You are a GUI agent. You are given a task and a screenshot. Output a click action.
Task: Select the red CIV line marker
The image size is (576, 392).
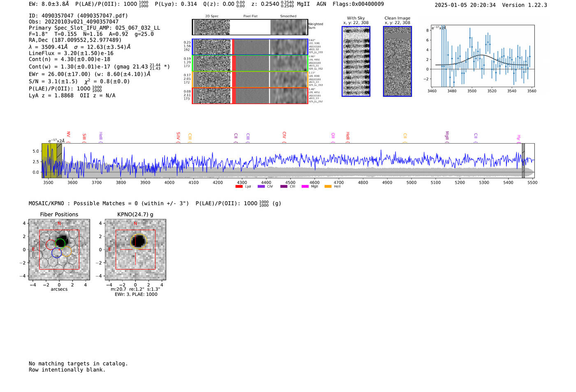click(284, 137)
